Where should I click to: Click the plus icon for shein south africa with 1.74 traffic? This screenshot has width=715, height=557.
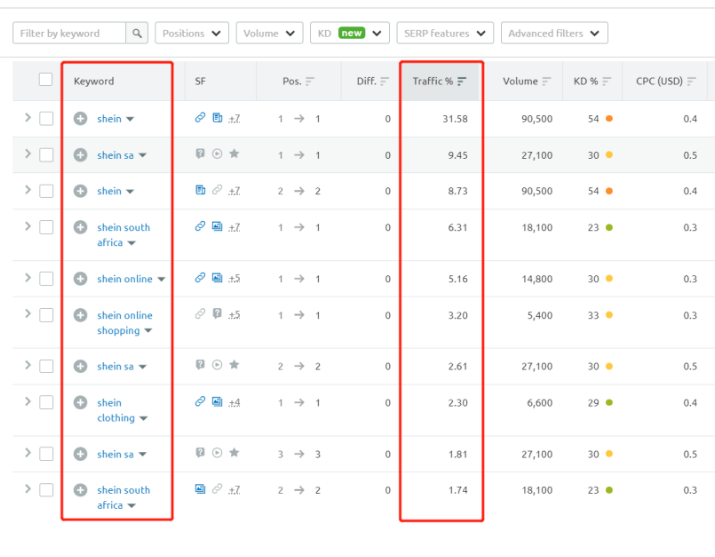(x=80, y=490)
